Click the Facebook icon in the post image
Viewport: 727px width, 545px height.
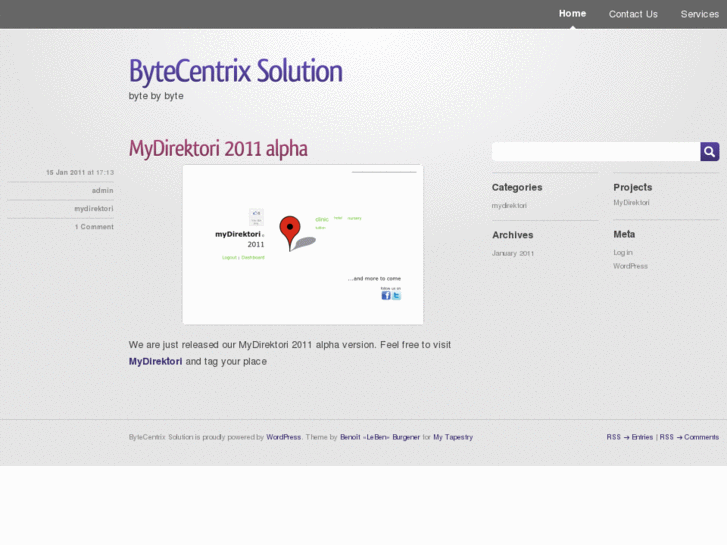tap(386, 295)
